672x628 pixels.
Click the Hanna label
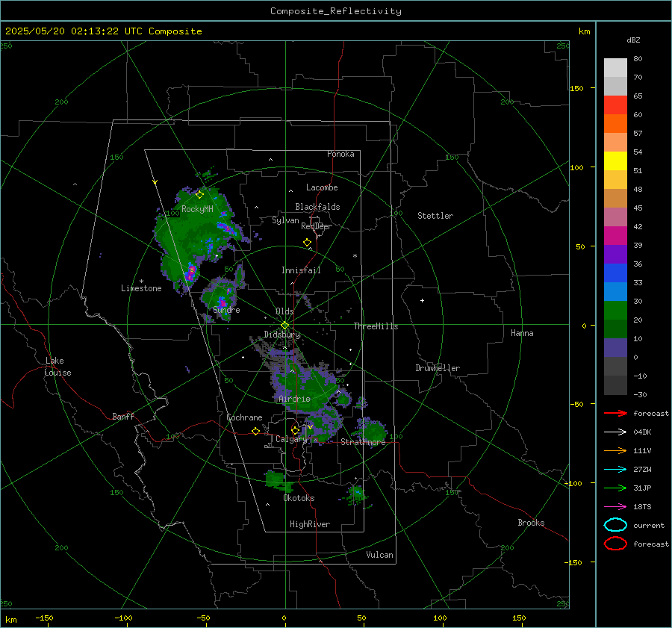(522, 333)
